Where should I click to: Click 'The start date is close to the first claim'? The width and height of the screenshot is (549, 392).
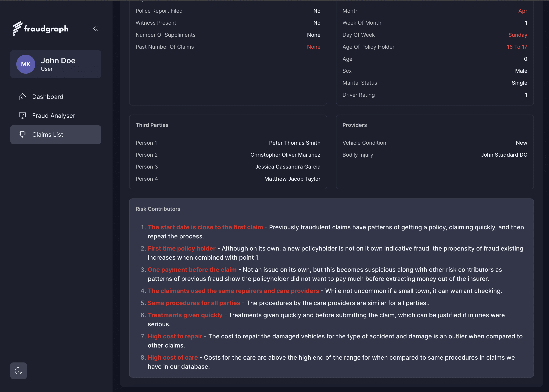(205, 227)
